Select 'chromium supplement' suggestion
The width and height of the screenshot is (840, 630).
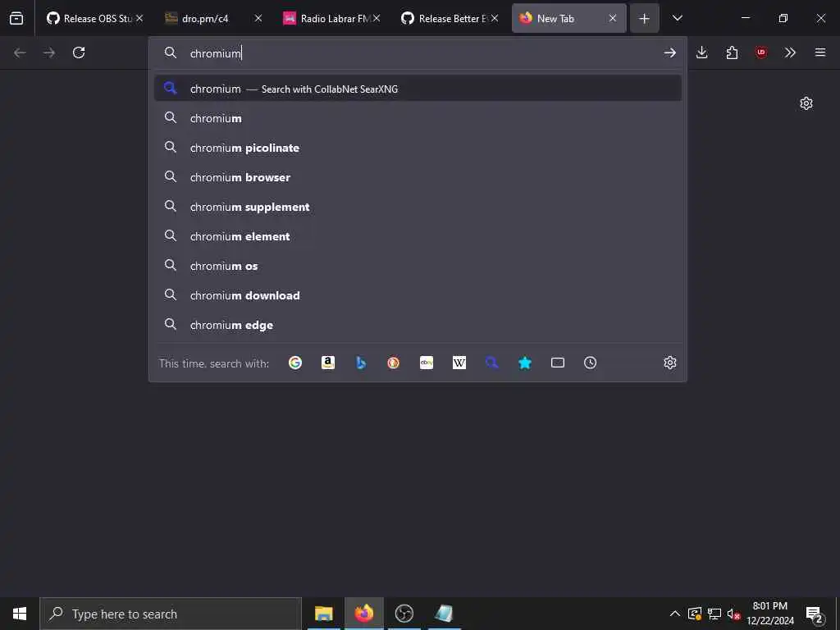coord(418,206)
